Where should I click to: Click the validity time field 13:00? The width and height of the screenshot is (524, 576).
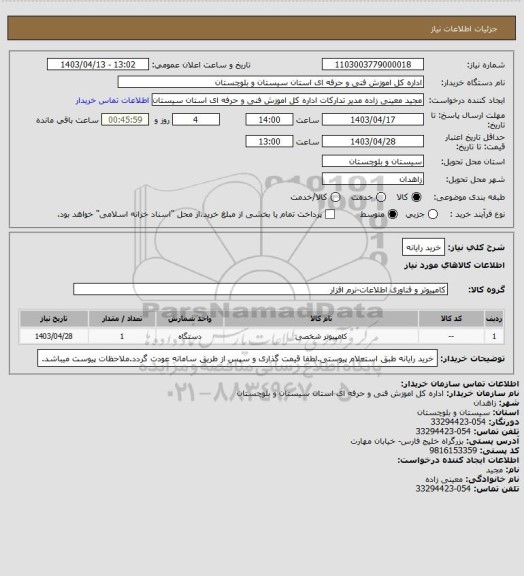(x=269, y=141)
